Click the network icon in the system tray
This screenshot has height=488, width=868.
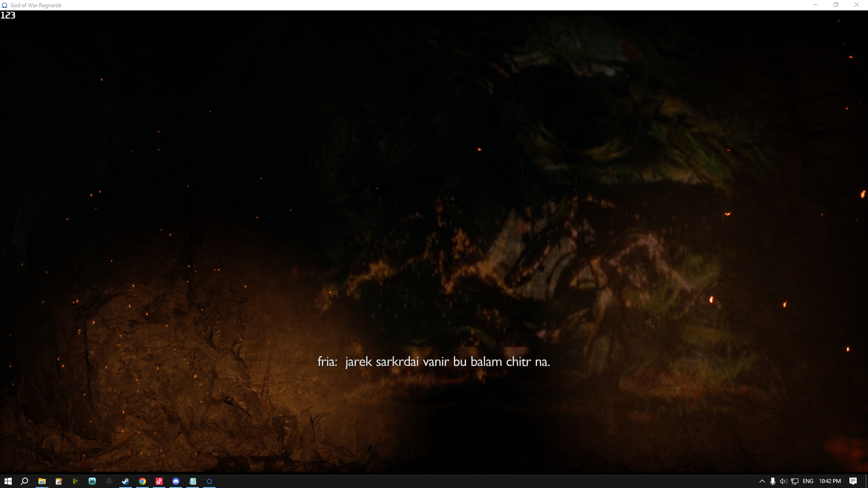(794, 481)
